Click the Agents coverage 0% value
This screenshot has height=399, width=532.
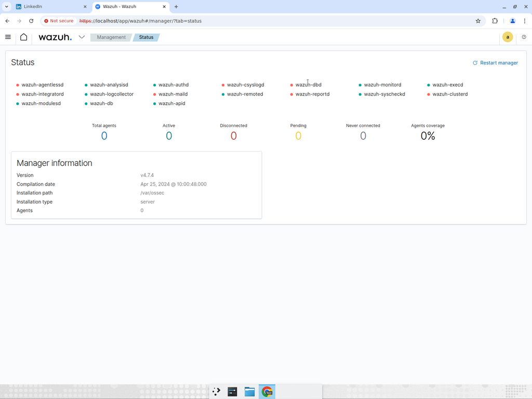tap(428, 136)
